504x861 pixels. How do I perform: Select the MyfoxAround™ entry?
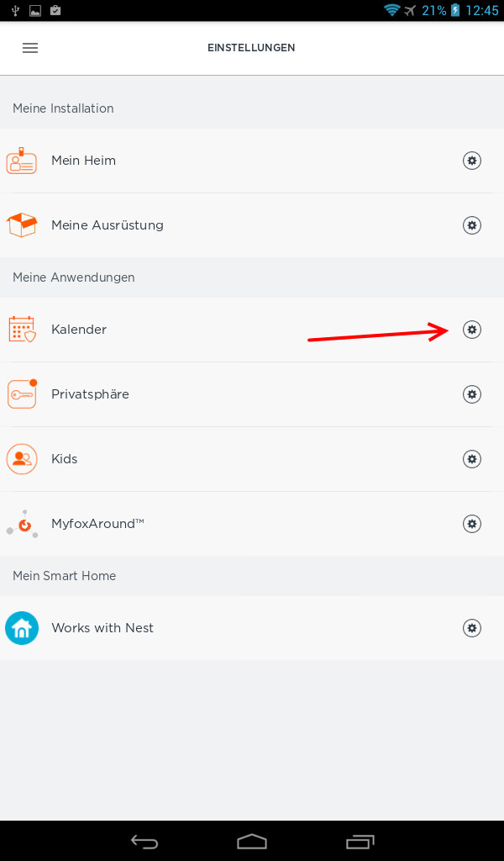tap(252, 524)
